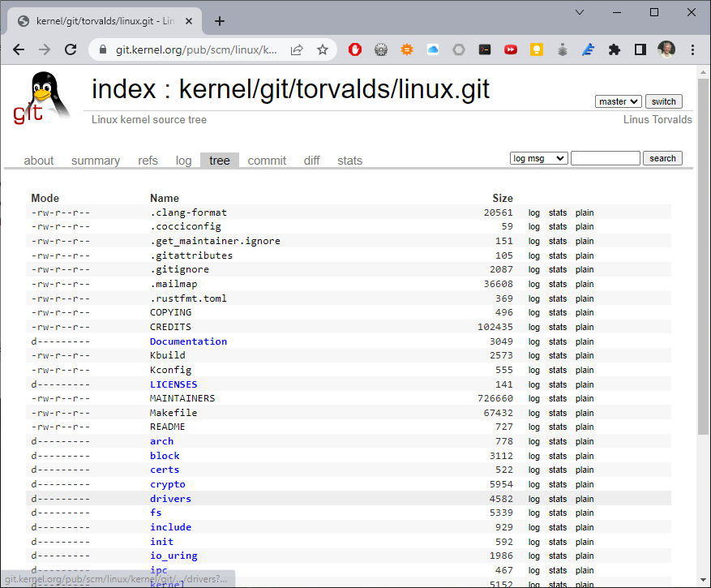Screen dimensions: 711x588
Task: Open the Chrome three-dot menu
Action: (692, 49)
